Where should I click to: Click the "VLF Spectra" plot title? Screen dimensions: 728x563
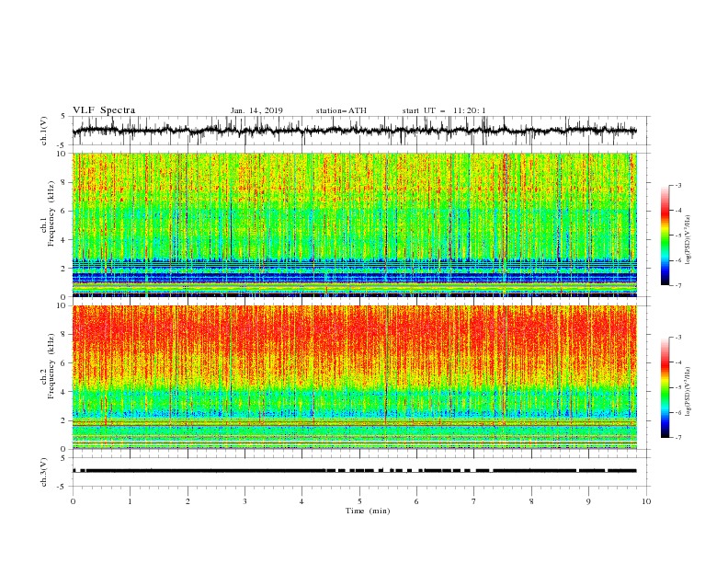104,110
